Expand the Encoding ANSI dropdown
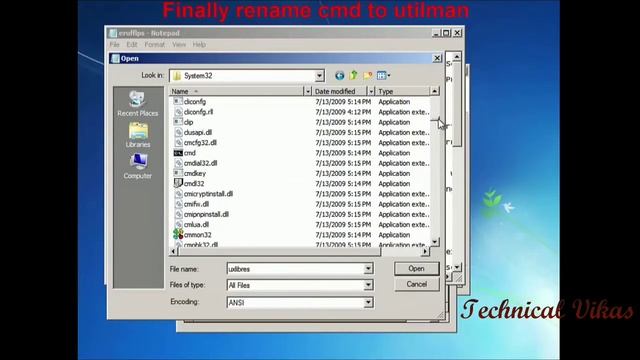Viewport: 640px width, 360px height. tap(368, 302)
